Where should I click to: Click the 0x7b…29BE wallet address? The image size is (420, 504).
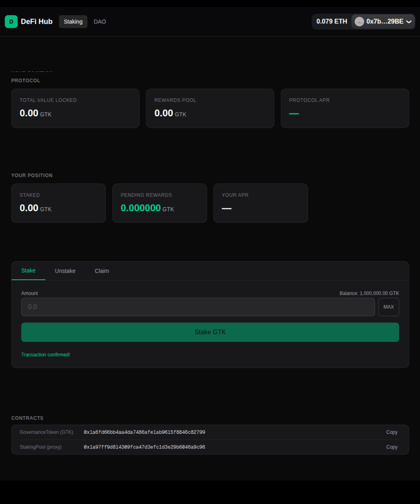point(385,21)
